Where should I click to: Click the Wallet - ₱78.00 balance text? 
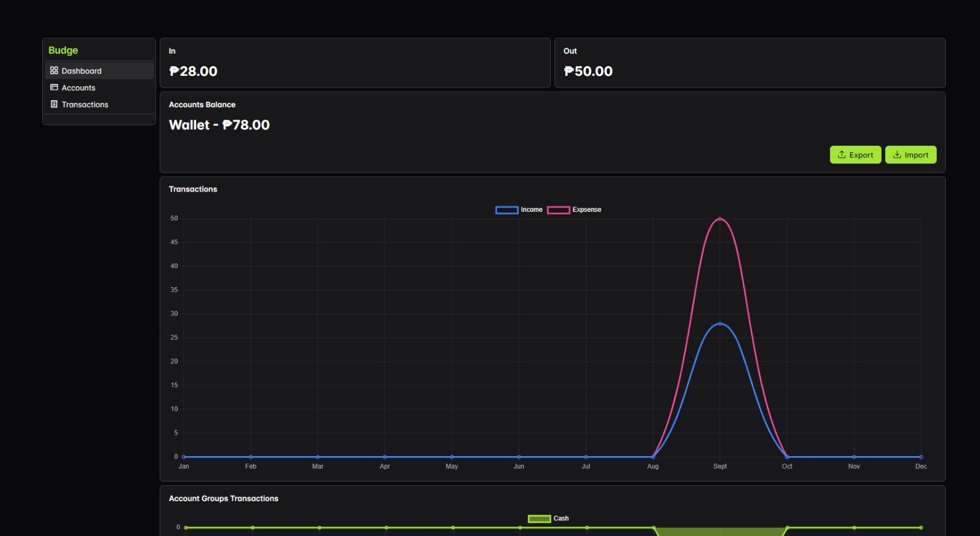click(x=219, y=125)
